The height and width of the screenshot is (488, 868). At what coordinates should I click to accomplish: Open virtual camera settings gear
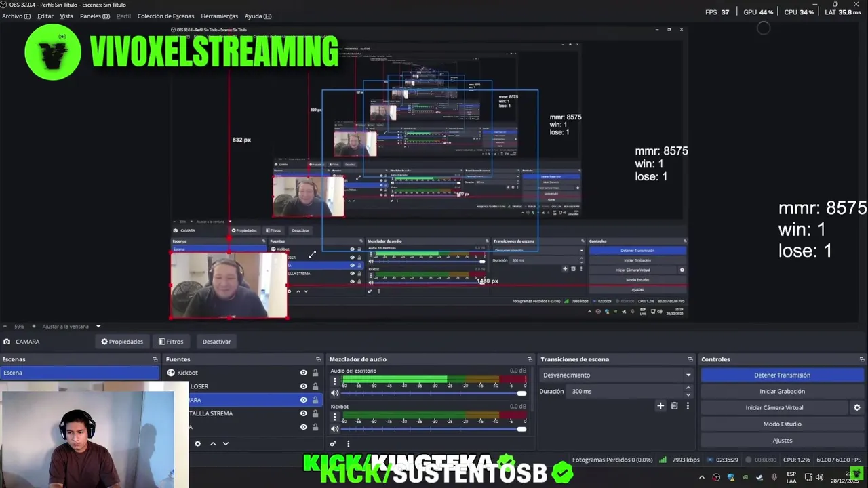coord(856,407)
